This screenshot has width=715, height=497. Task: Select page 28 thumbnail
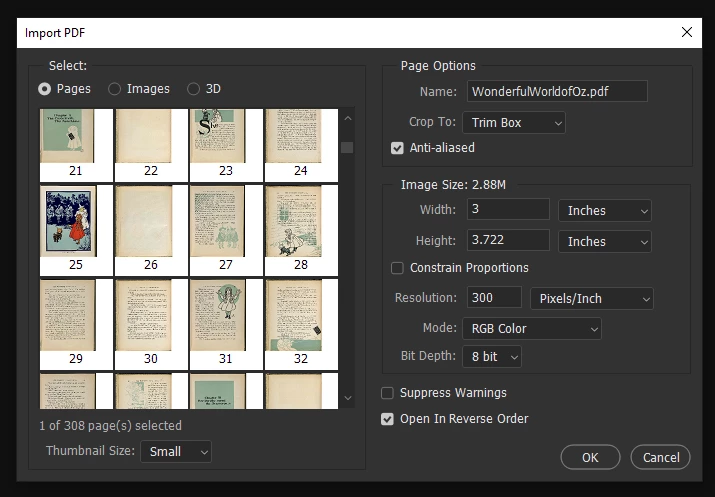click(301, 230)
